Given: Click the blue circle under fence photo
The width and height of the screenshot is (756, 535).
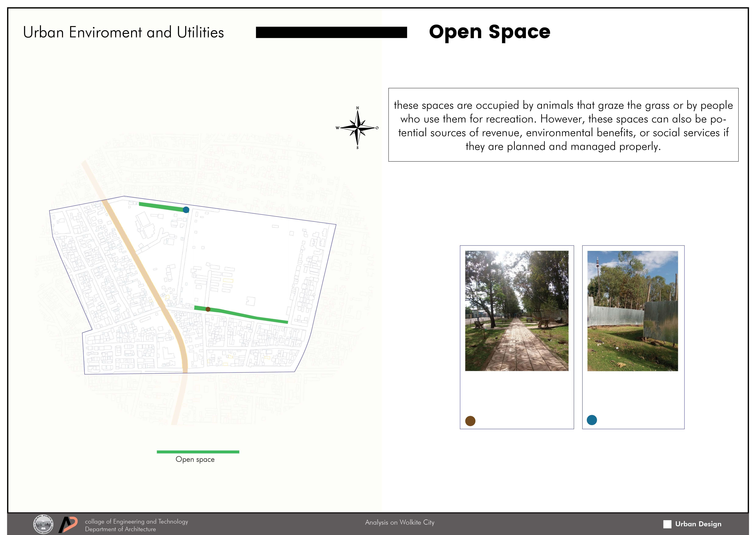Looking at the screenshot, I should (x=592, y=420).
